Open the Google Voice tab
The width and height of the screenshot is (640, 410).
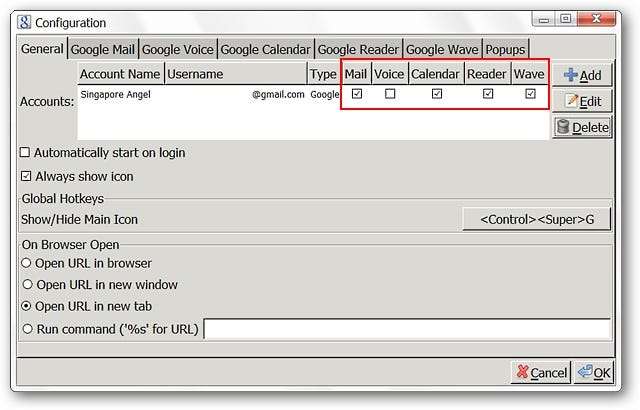click(x=178, y=49)
